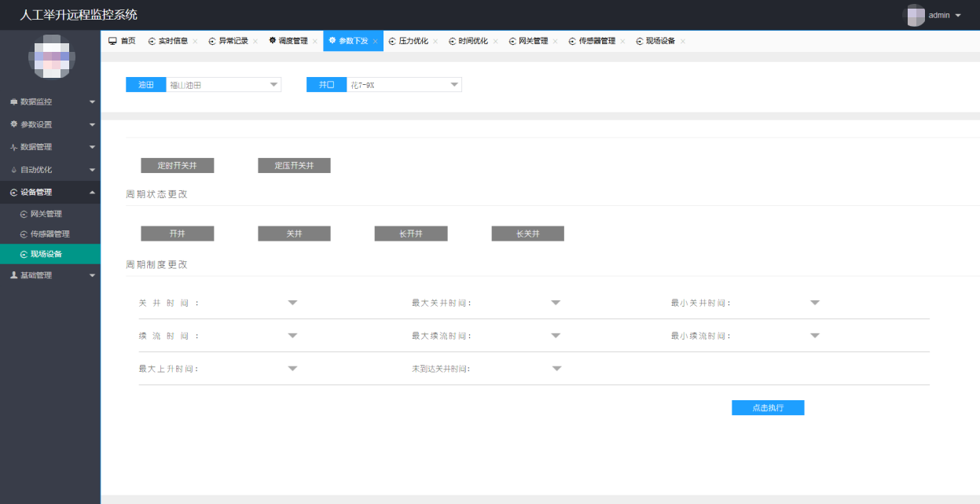
Task: Select 定压开关井 mode button
Action: 294,166
